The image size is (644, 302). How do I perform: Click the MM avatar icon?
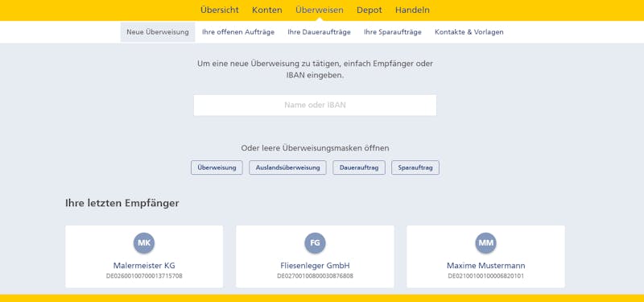(x=486, y=243)
